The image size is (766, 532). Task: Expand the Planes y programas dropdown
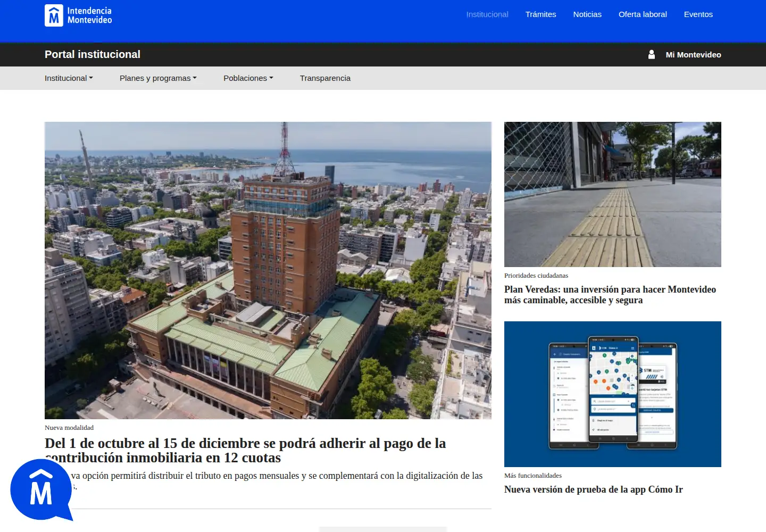point(158,78)
